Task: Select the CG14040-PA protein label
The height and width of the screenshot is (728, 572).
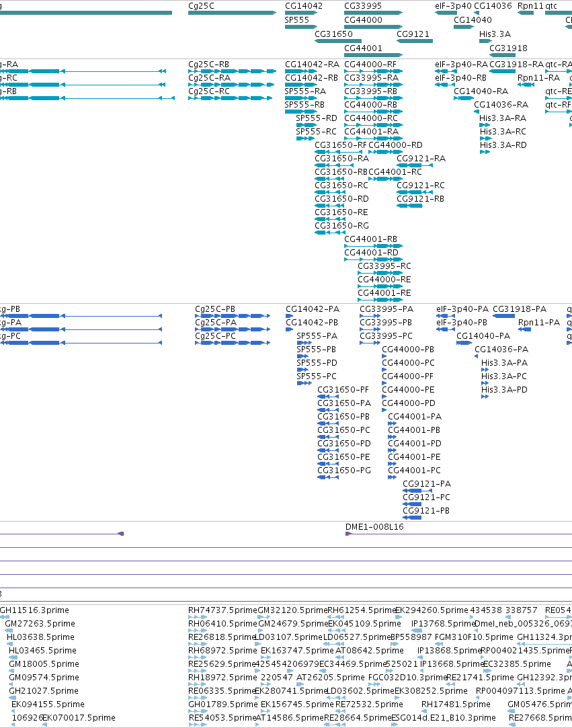Action: click(483, 335)
